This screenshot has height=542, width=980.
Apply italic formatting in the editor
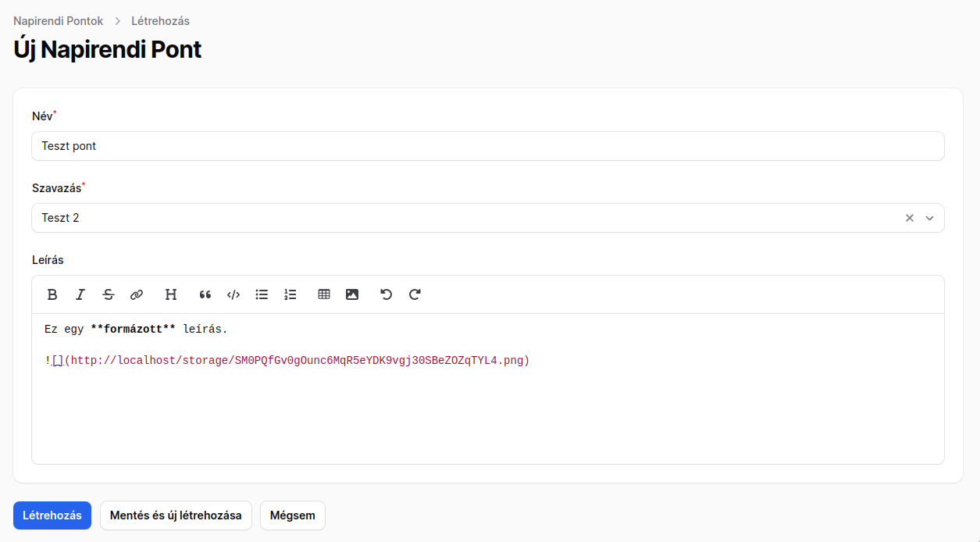(80, 294)
